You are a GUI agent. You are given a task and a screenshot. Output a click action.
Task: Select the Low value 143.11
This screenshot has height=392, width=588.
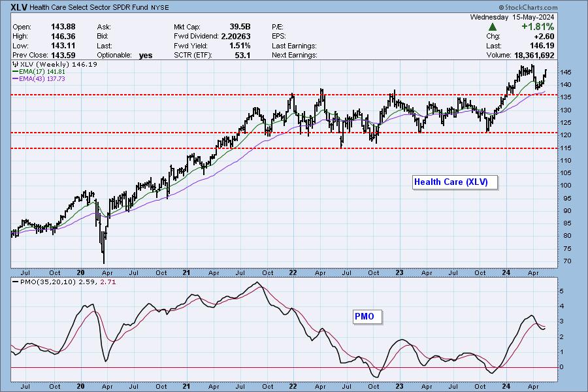(x=63, y=46)
